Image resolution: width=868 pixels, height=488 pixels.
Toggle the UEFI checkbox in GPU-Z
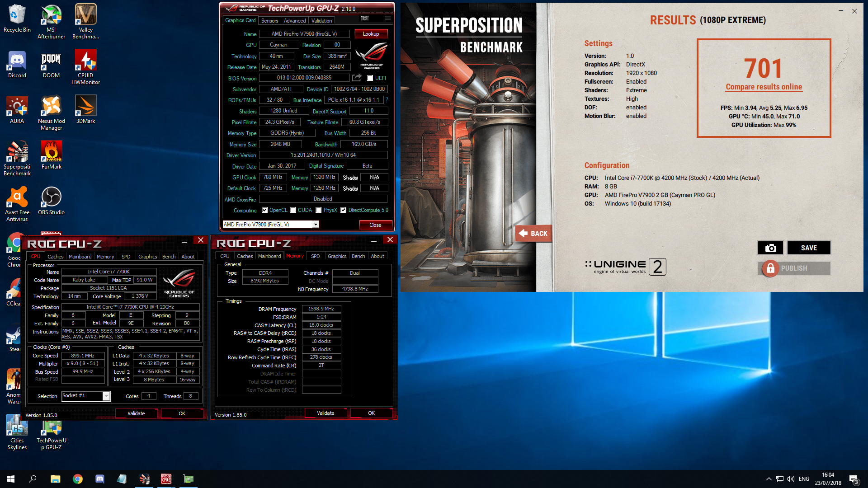370,78
